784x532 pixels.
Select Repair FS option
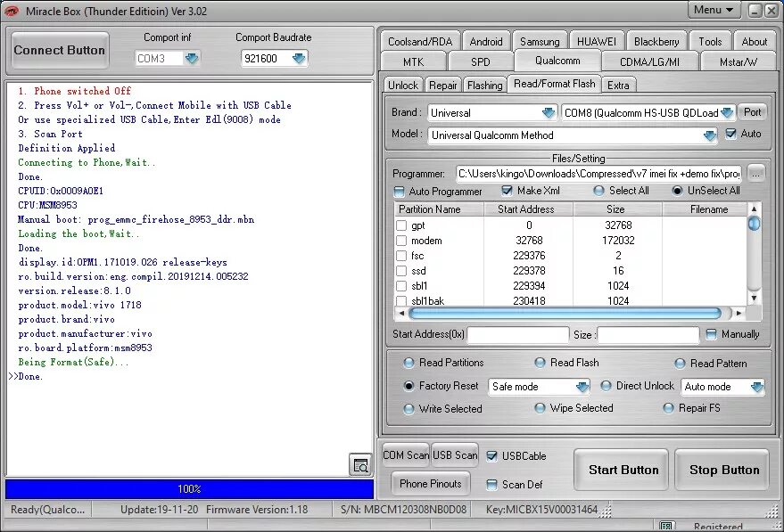point(668,408)
